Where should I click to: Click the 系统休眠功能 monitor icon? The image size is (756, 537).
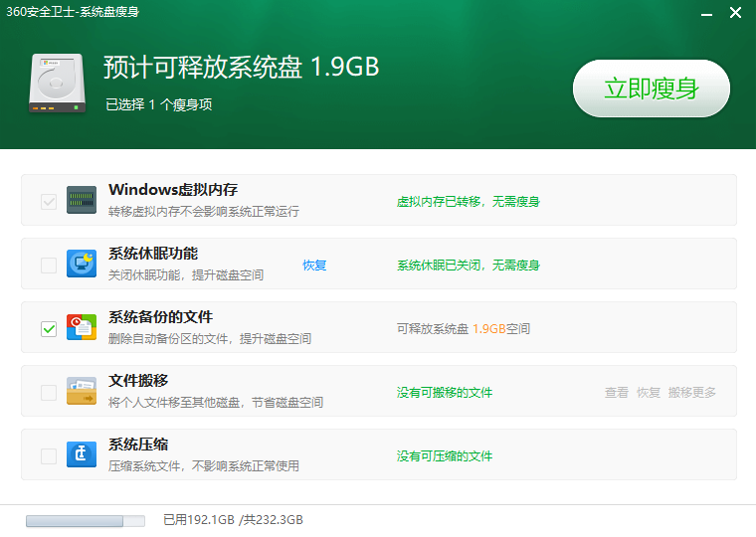click(81, 264)
